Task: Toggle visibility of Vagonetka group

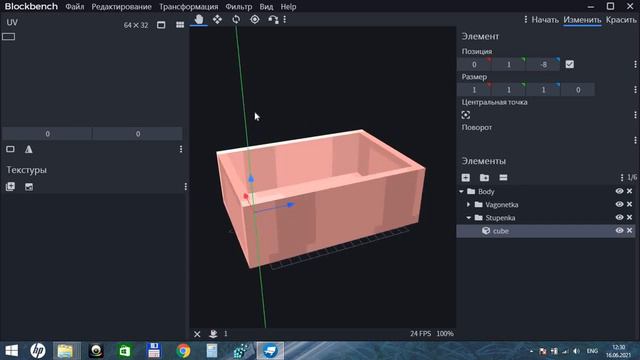Action: coord(619,204)
